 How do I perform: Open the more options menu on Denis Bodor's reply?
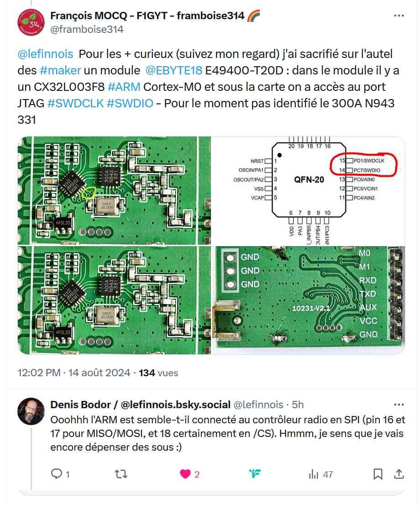(x=399, y=405)
